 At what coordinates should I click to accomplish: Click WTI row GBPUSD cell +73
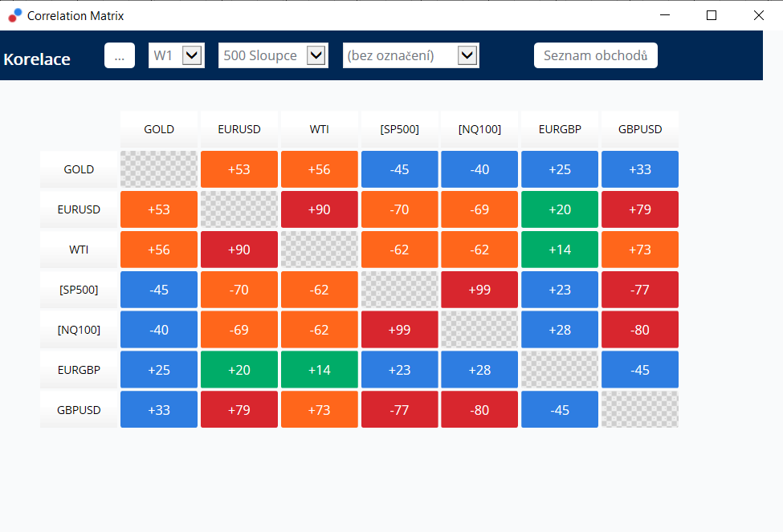point(640,250)
